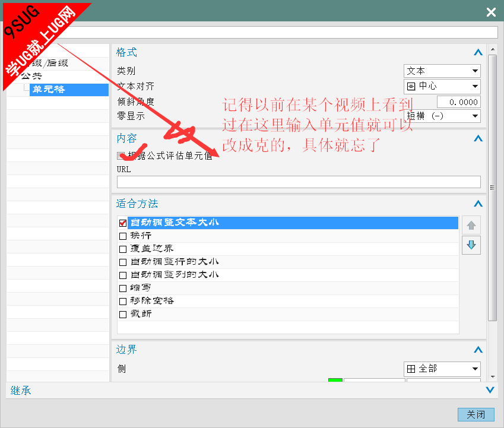504x428 pixels.
Task: Collapse the 适合方法 section
Action: coord(478,204)
